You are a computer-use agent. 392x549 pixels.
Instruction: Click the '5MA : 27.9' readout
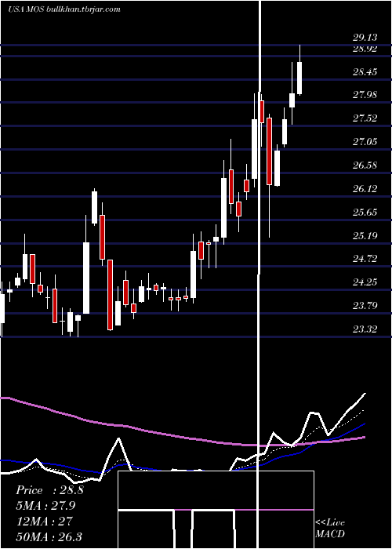coord(45,506)
